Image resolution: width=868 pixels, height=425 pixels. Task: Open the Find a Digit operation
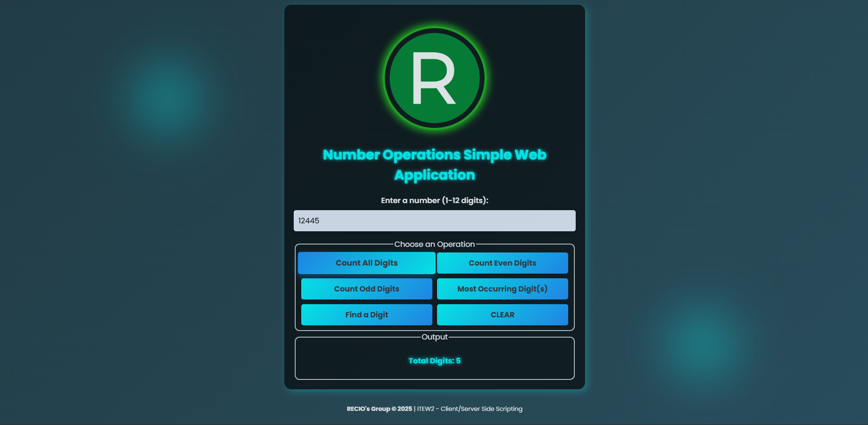[x=367, y=315]
